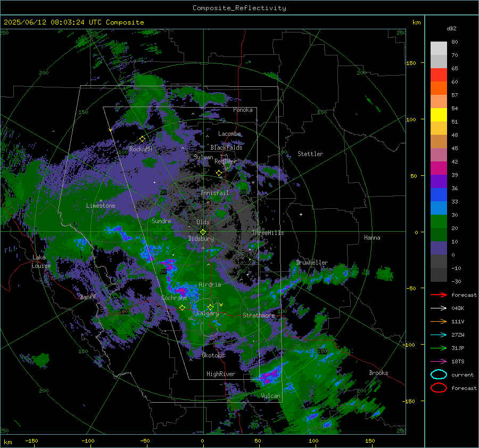Click the 150 label on the right axis
Image resolution: width=479 pixels, height=448 pixels.
411,63
